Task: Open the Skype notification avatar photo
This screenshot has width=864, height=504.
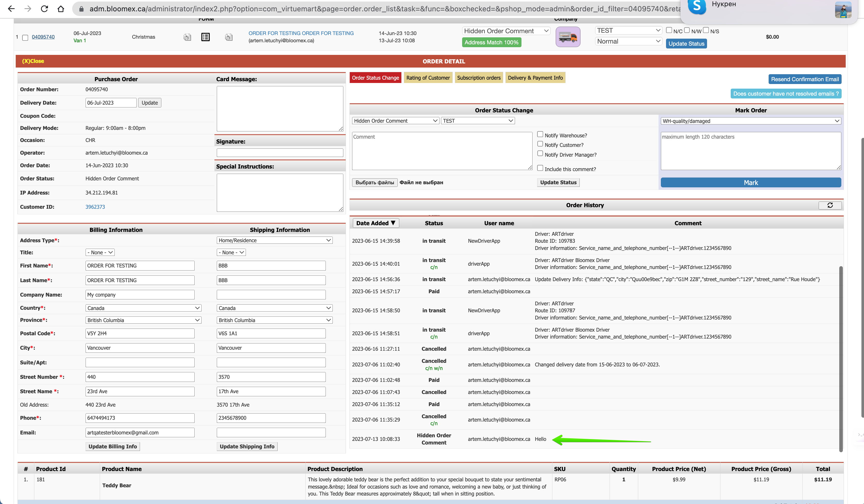Action: coord(843,10)
